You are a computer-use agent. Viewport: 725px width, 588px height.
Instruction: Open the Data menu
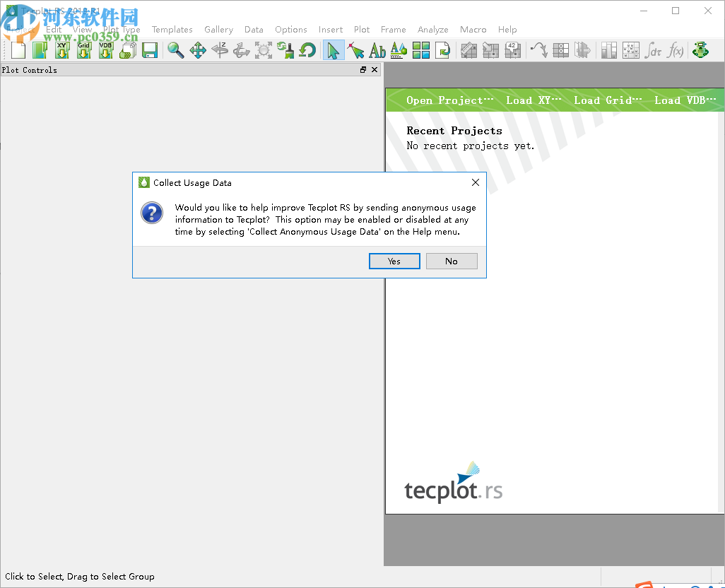click(254, 29)
